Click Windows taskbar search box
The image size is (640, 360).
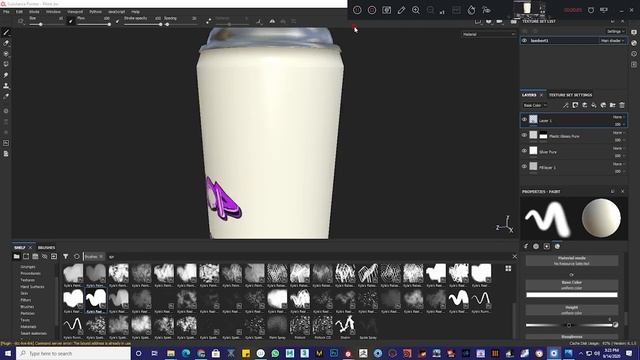coord(73,353)
